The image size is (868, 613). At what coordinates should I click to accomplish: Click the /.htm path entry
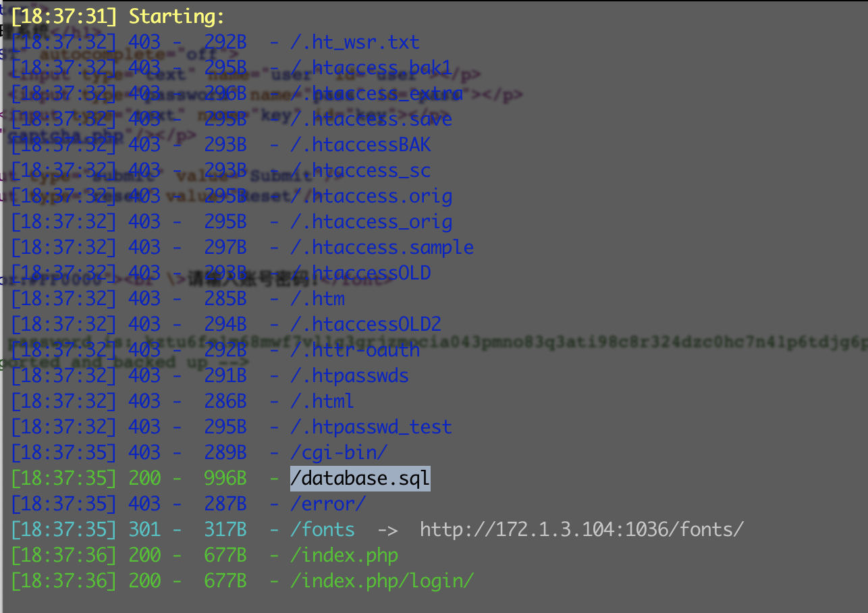coord(317,299)
